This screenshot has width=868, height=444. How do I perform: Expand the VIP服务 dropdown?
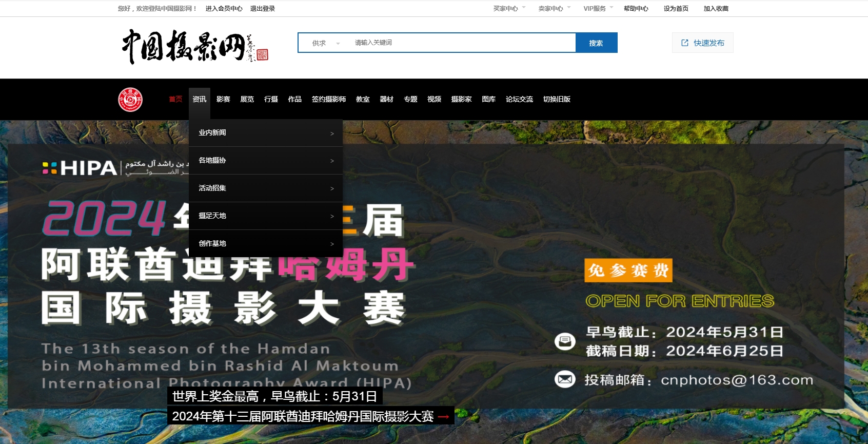[x=598, y=9]
